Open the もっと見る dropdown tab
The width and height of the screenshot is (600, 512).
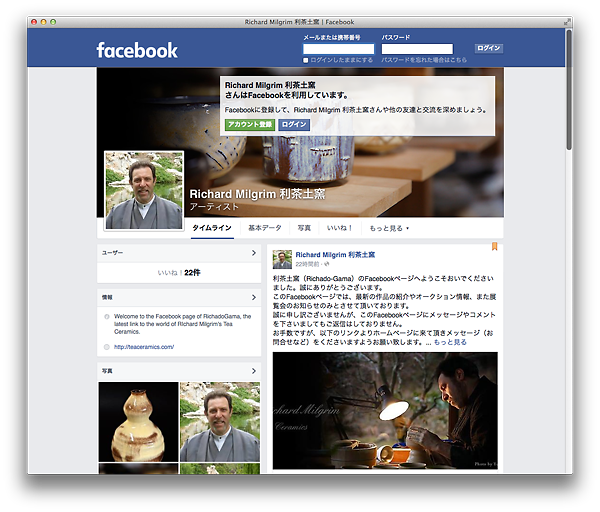click(x=389, y=228)
